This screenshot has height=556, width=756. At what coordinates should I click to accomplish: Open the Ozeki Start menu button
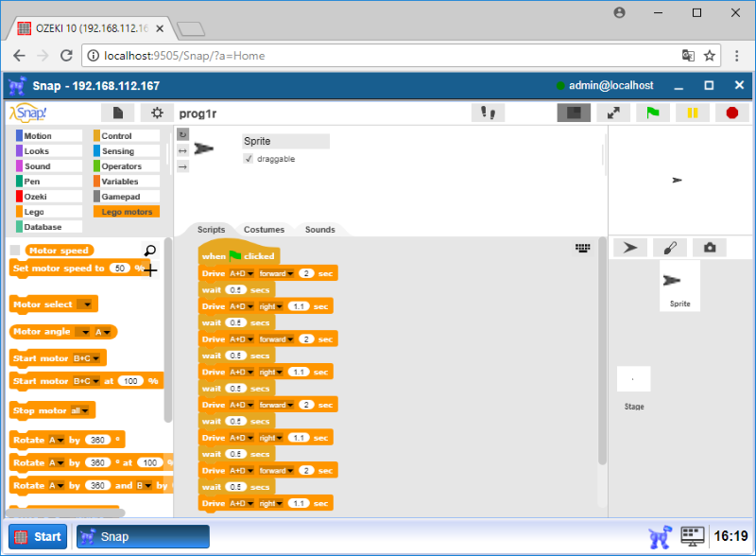coord(38,537)
